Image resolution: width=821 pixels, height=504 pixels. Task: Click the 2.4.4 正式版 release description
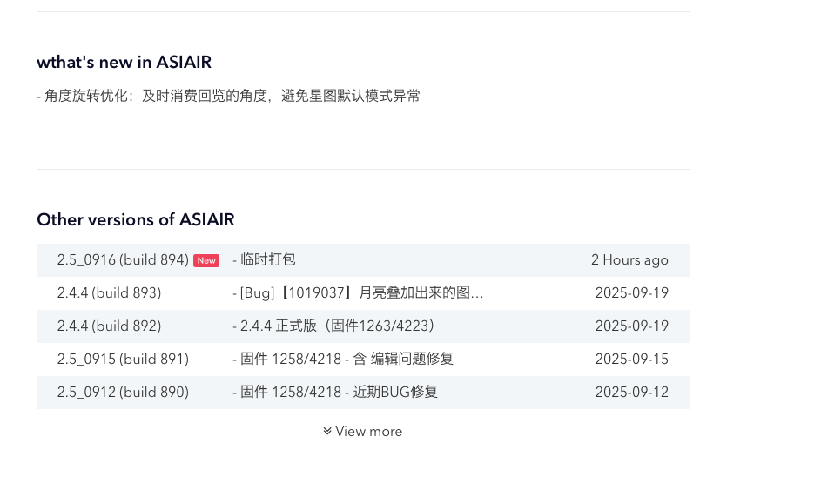click(x=333, y=326)
